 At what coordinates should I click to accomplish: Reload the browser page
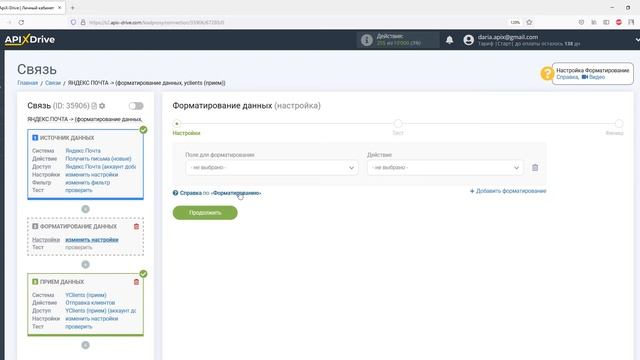click(x=21, y=22)
